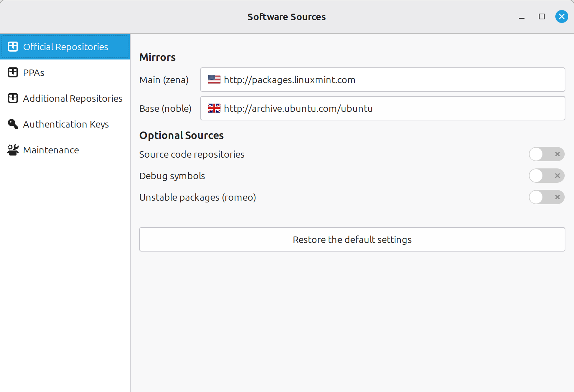Click the US flag on Main mirror
Viewport: 574px width, 392px height.
pyautogui.click(x=214, y=80)
